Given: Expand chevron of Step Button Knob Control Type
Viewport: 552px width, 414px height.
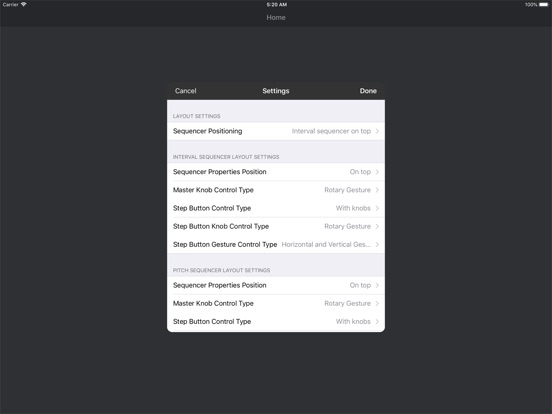Looking at the screenshot, I should pyautogui.click(x=377, y=226).
